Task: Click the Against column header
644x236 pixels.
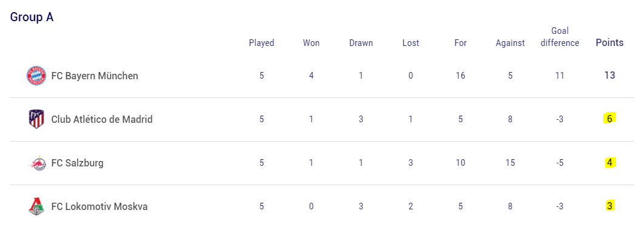Action: tap(510, 43)
